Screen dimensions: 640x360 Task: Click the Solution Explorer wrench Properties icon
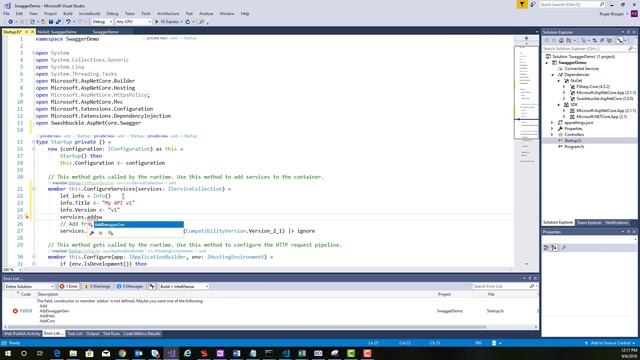(620, 40)
